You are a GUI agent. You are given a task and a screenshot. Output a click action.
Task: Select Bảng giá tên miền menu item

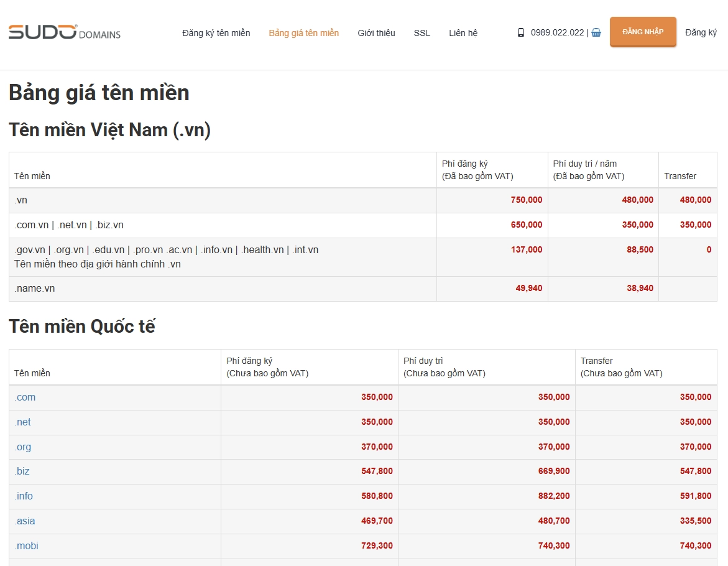(303, 33)
